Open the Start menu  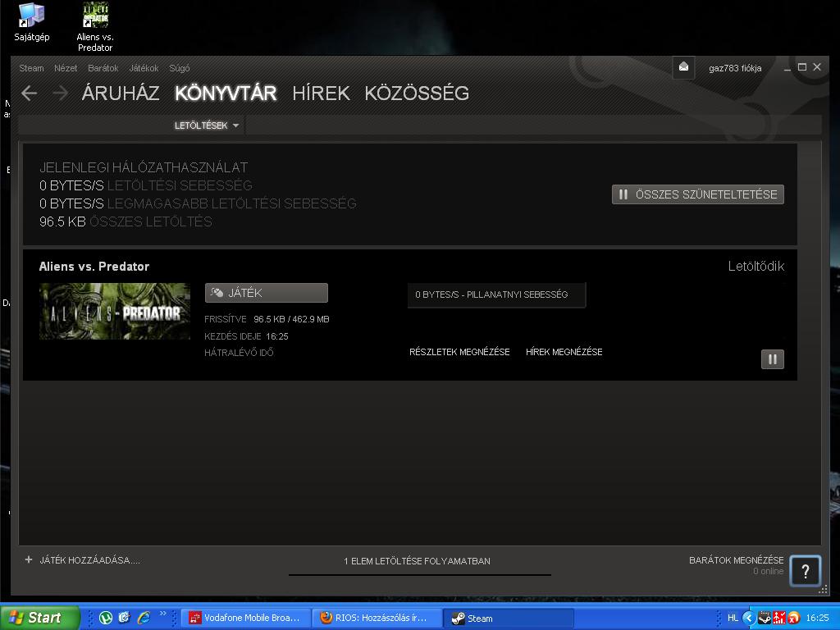tap(39, 618)
